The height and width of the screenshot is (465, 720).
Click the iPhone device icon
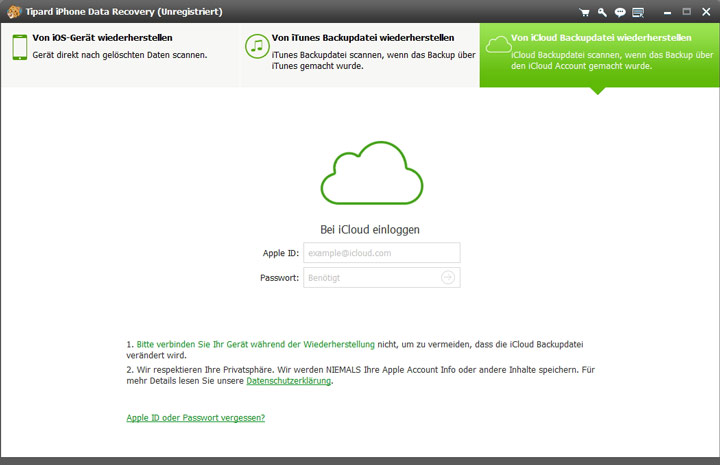(18, 47)
